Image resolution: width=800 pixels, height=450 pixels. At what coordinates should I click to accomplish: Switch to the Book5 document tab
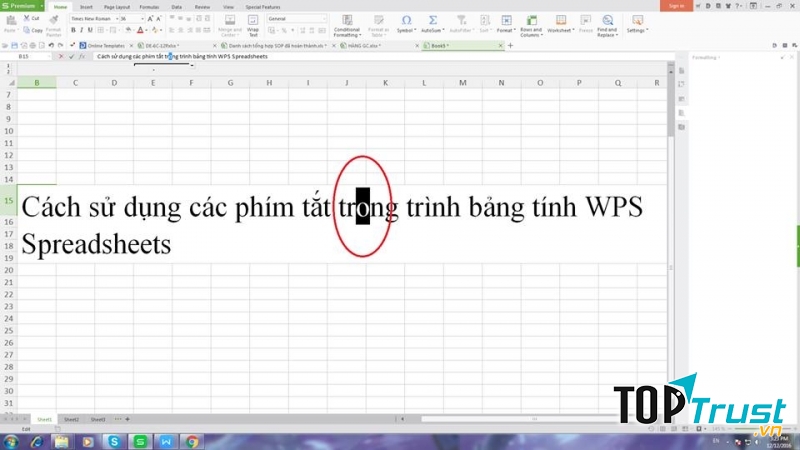(462, 45)
